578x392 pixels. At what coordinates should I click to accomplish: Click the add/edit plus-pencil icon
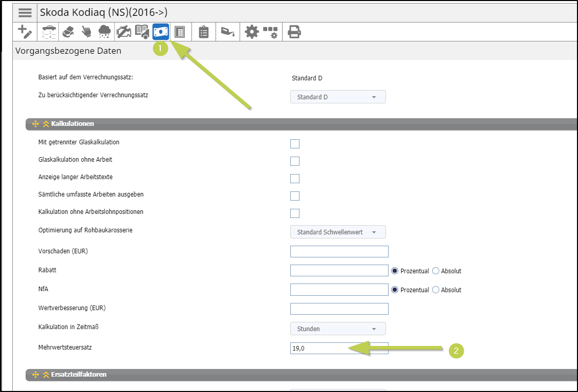(24, 32)
